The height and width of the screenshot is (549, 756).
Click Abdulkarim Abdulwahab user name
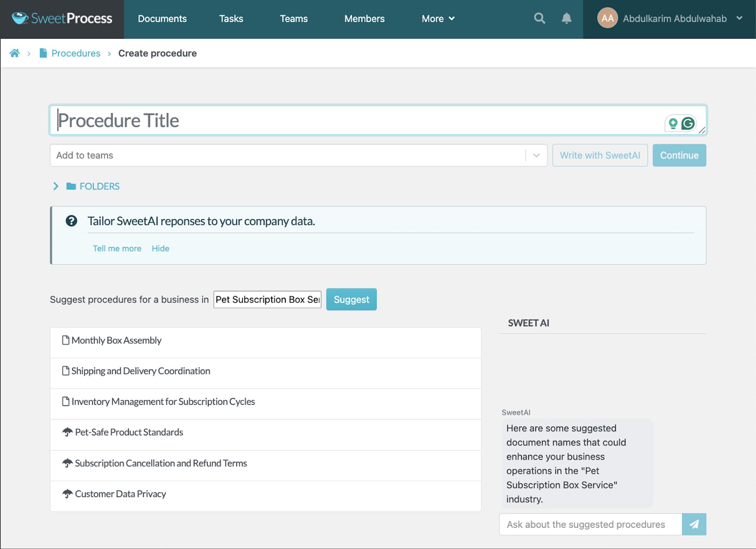point(674,19)
